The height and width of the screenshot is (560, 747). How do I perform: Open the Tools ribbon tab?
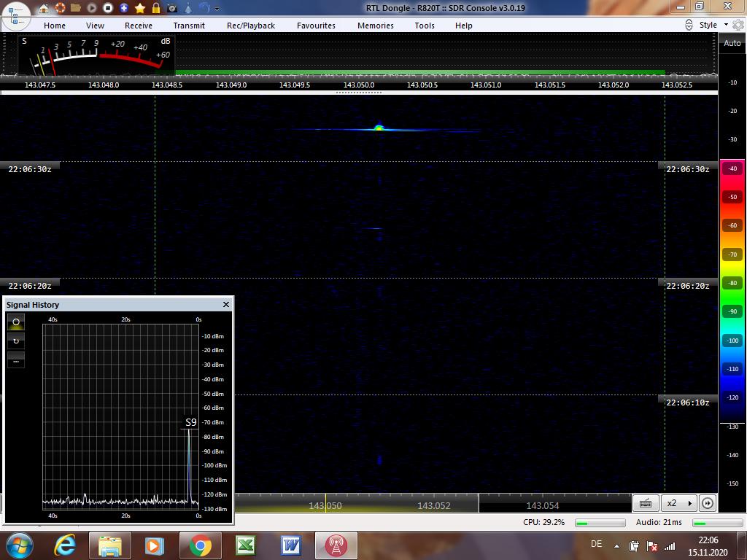pyautogui.click(x=425, y=26)
